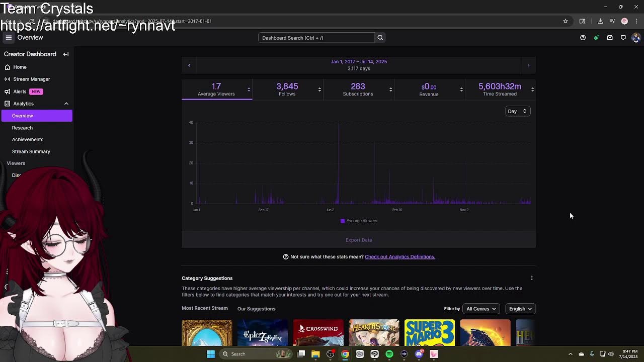This screenshot has width=644, height=362.
Task: Open the Super Mario 3 category thumbnail
Action: pyautogui.click(x=430, y=333)
